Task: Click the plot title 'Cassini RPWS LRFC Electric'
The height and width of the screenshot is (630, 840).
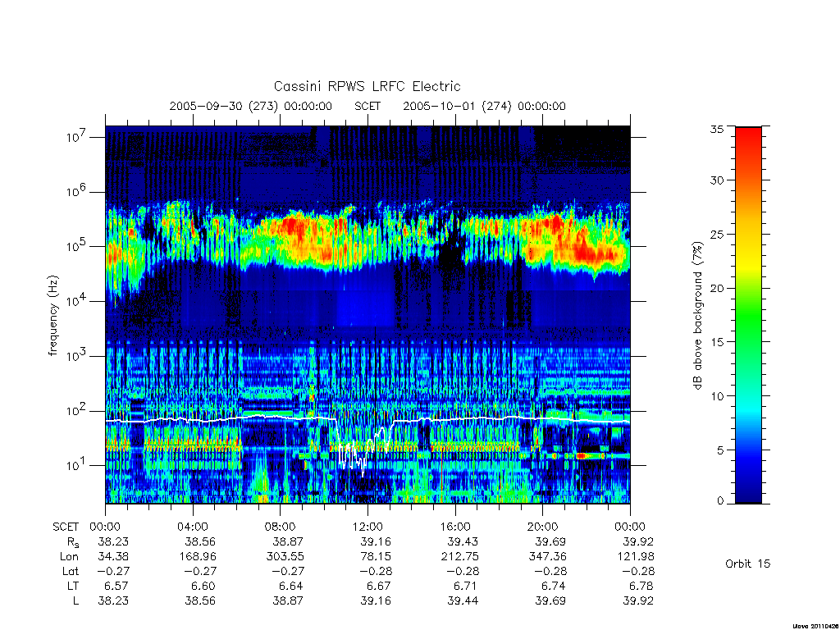Action: coord(367,87)
